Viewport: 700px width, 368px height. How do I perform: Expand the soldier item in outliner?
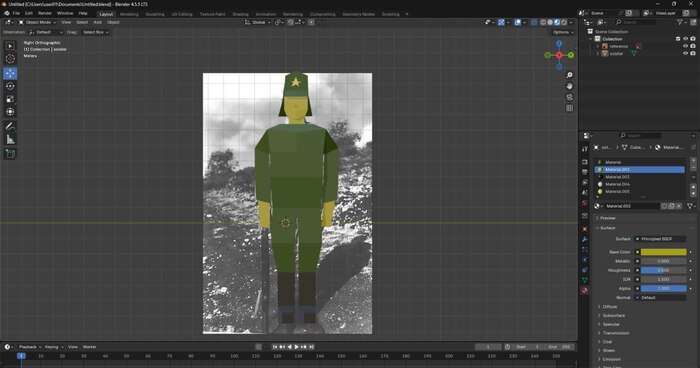[x=598, y=53]
